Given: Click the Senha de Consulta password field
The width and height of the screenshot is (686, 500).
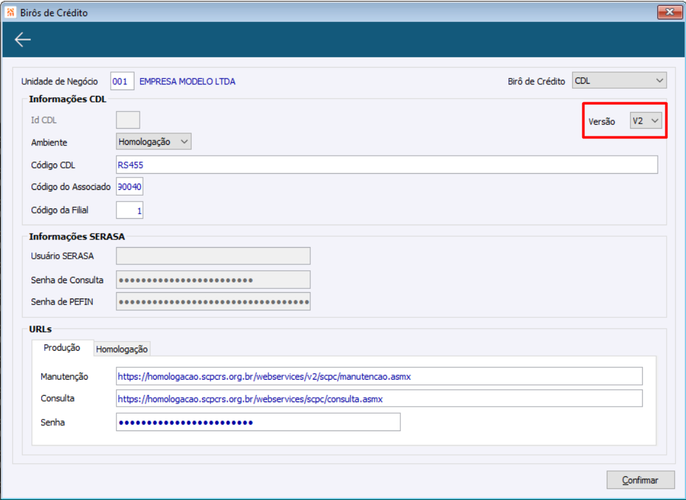Looking at the screenshot, I should pyautogui.click(x=213, y=280).
